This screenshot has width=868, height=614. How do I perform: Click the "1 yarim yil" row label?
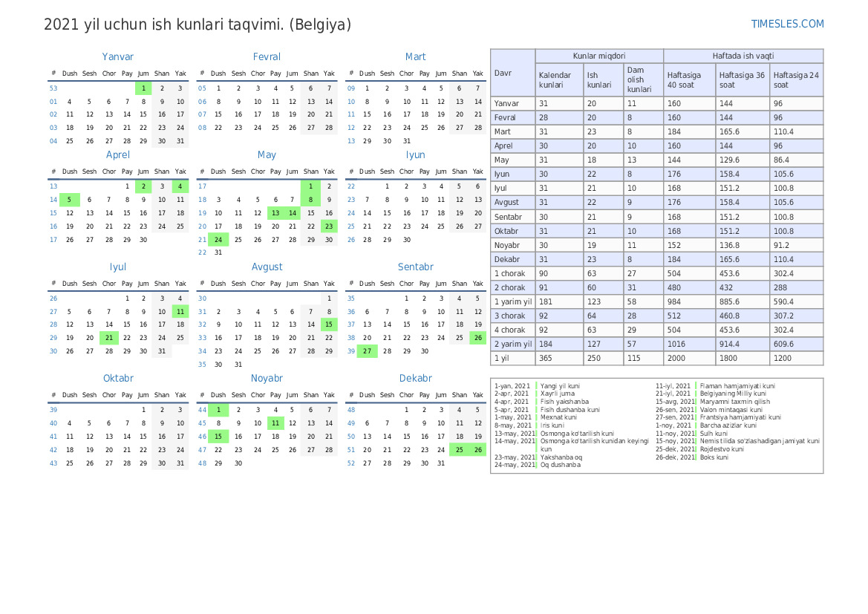click(512, 301)
